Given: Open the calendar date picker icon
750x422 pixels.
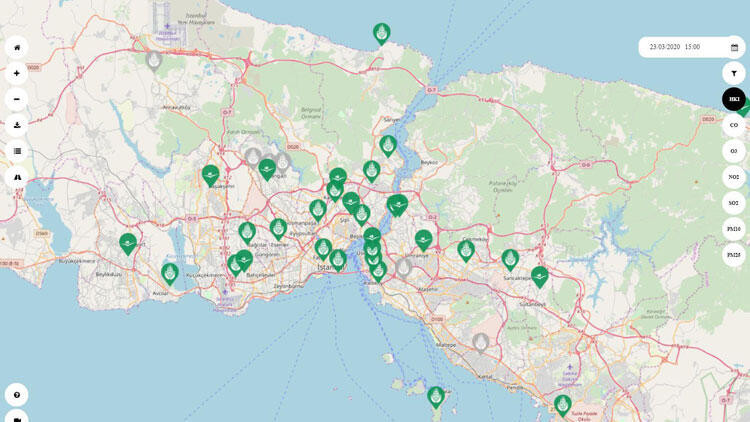Looking at the screenshot, I should pos(734,47).
